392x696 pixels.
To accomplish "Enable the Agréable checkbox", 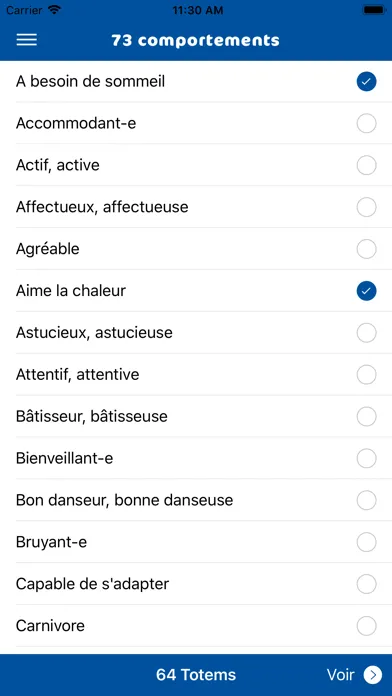I will (366, 249).
